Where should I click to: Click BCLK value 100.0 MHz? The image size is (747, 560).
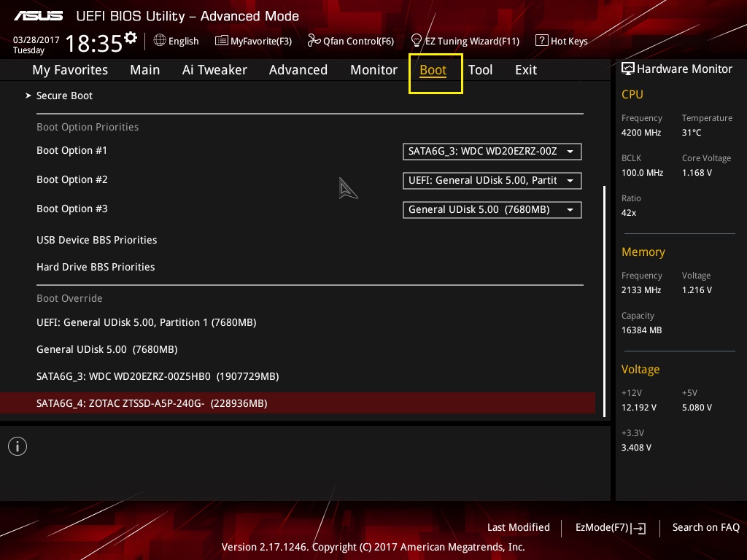coord(642,172)
